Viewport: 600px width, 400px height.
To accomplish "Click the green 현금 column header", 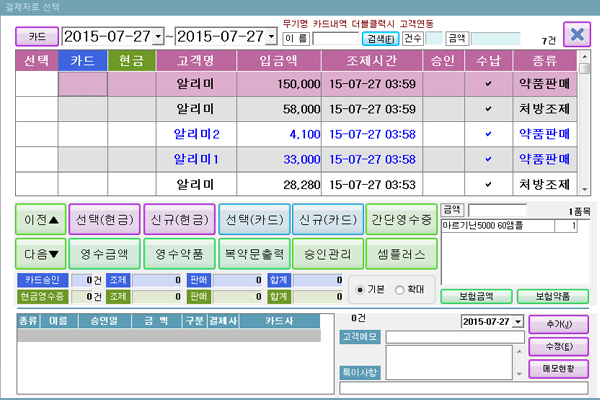I will 132,59.
